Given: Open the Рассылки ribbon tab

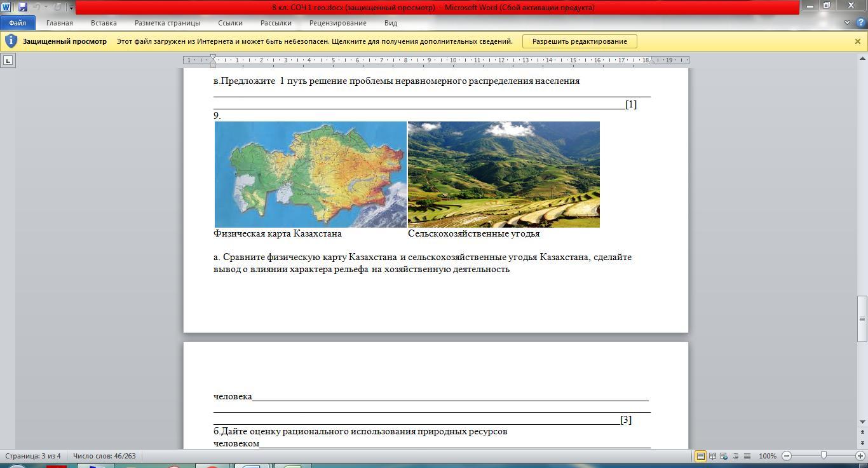Looking at the screenshot, I should coord(276,23).
